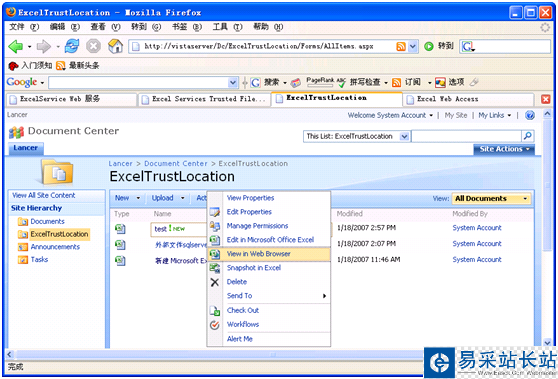Viewport: 558px width, 379px height.
Task: Click the Lancer top navigation tab
Action: point(26,148)
